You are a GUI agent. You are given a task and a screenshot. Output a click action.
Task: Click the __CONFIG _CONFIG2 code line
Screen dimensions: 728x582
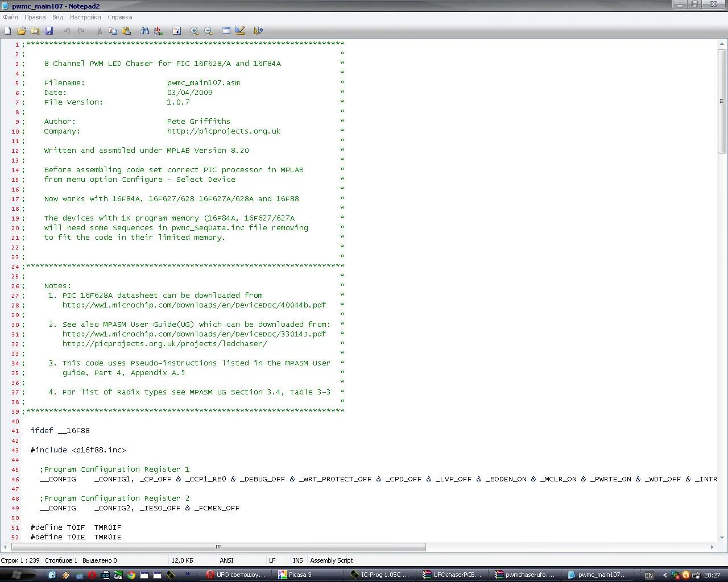[x=140, y=508]
